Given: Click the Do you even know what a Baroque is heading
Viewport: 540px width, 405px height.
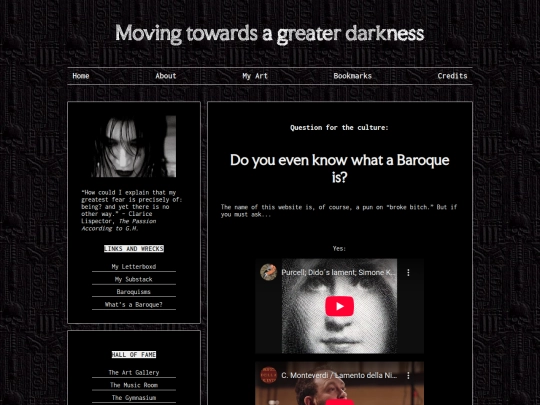Looking at the screenshot, I should point(339,169).
